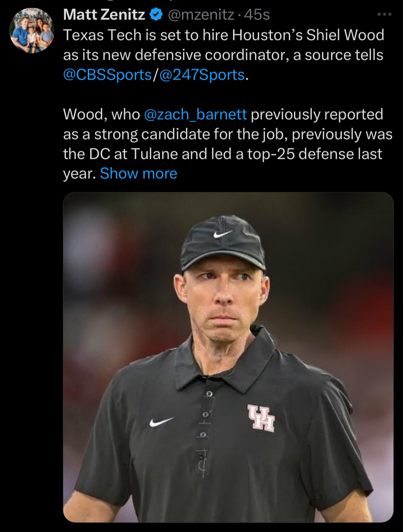The width and height of the screenshot is (403, 532).
Task: Click 'top-25 defense' text in the tweet
Action: (301, 154)
